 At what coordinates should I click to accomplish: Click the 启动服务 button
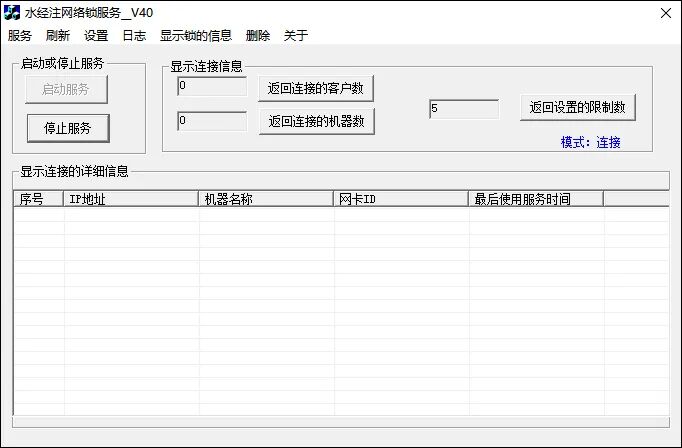tap(66, 90)
